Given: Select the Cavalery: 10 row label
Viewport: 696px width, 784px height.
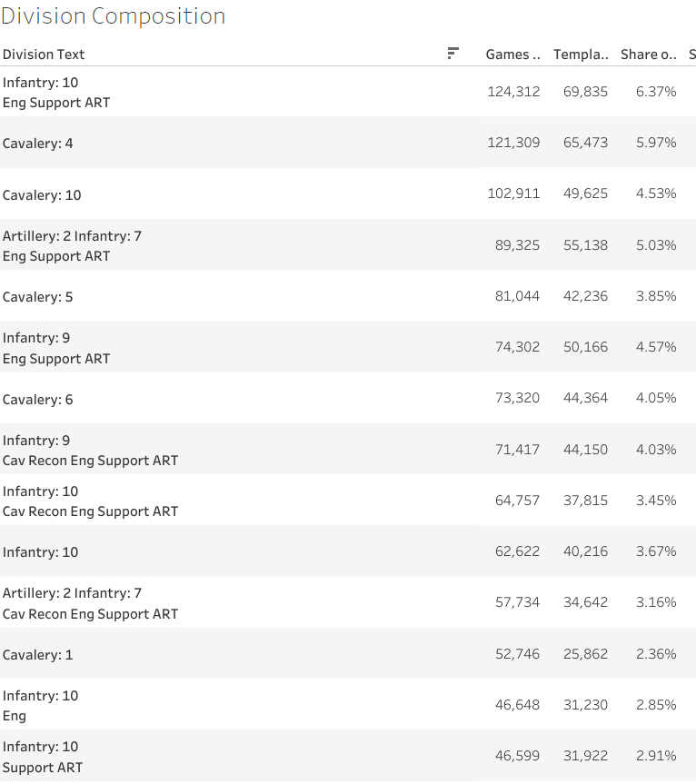Looking at the screenshot, I should pyautogui.click(x=42, y=195).
